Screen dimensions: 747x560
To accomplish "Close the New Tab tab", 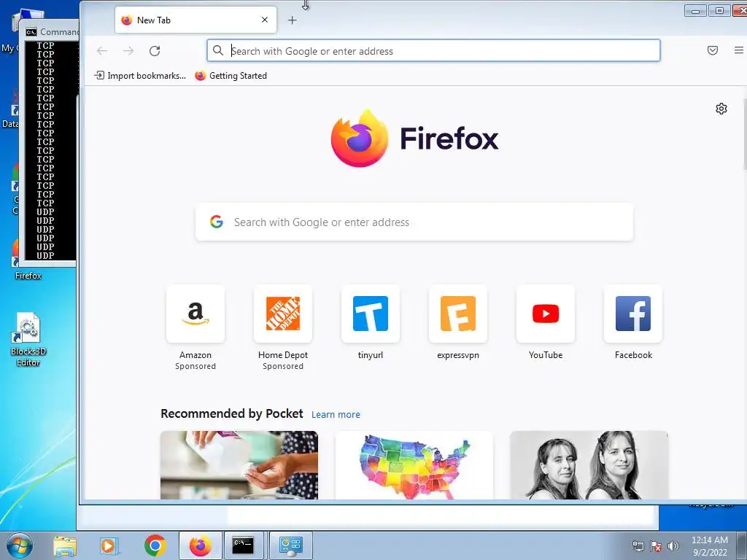I will coord(265,20).
